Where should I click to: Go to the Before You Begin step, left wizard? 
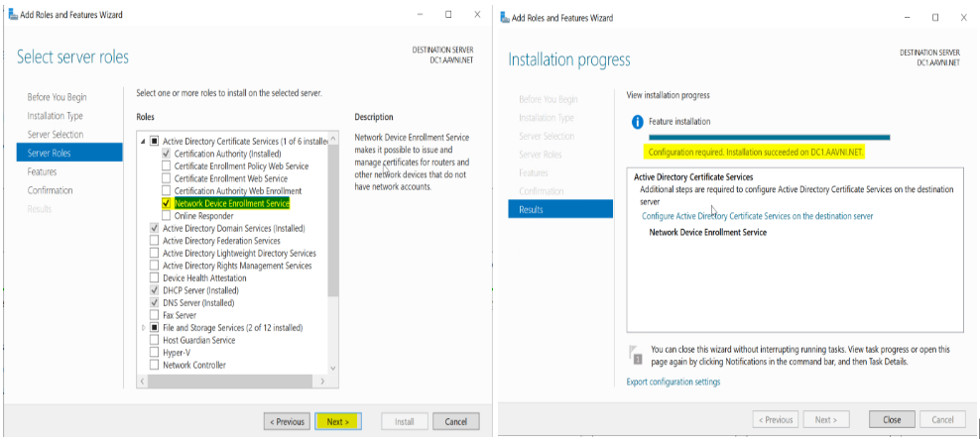pos(57,97)
